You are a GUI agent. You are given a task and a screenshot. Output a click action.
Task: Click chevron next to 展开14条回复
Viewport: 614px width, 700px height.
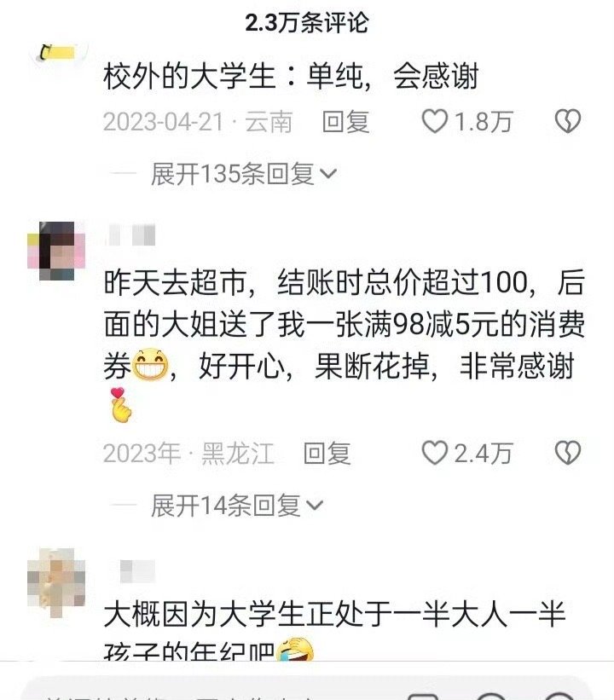tap(315, 506)
